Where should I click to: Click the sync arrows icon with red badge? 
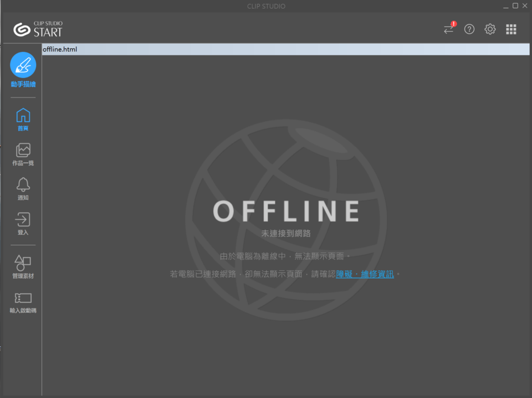(448, 29)
